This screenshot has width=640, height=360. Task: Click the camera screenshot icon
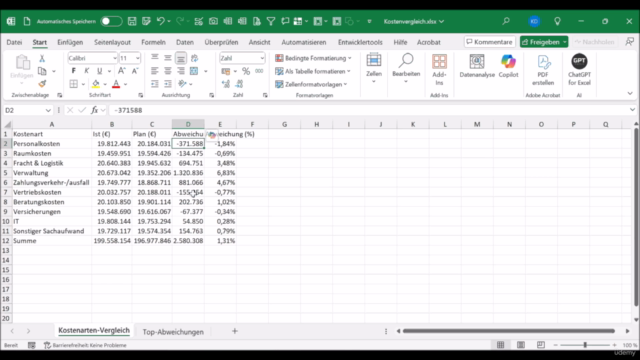click(x=213, y=21)
